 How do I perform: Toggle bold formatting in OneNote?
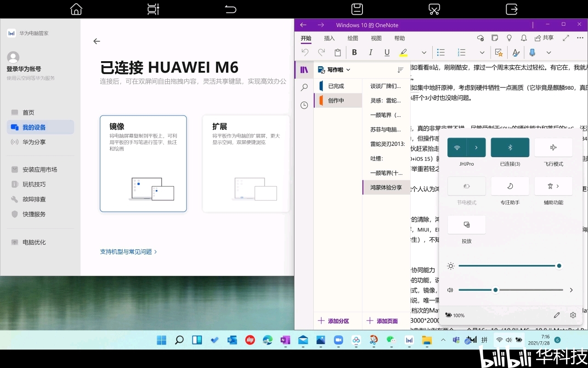(x=354, y=52)
